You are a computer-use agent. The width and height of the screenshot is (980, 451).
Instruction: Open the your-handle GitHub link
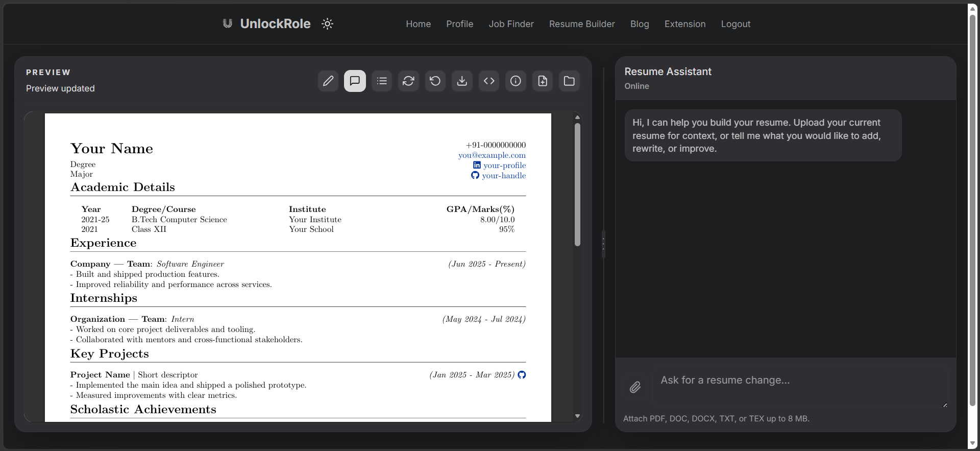pyautogui.click(x=504, y=176)
